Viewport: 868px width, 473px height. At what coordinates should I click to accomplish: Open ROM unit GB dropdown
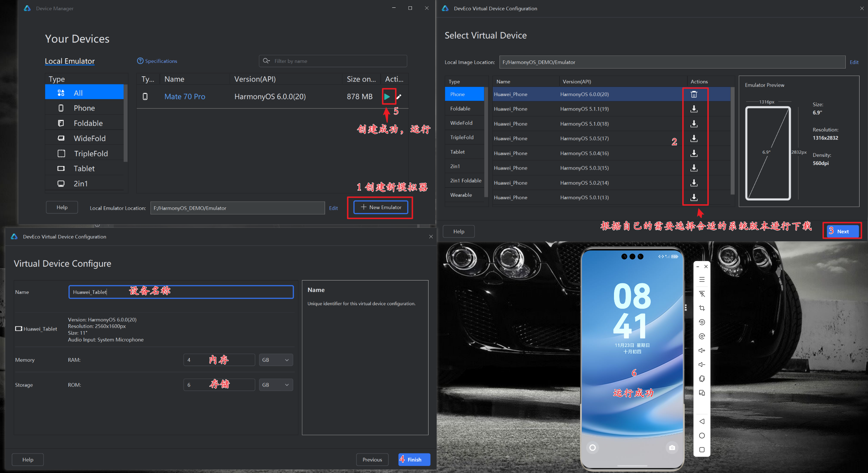click(x=276, y=385)
